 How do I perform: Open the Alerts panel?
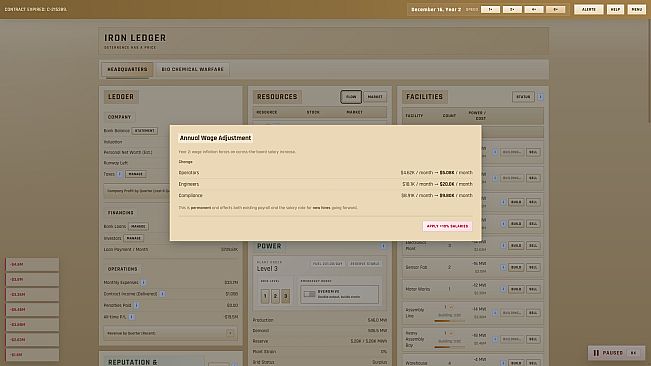click(588, 9)
